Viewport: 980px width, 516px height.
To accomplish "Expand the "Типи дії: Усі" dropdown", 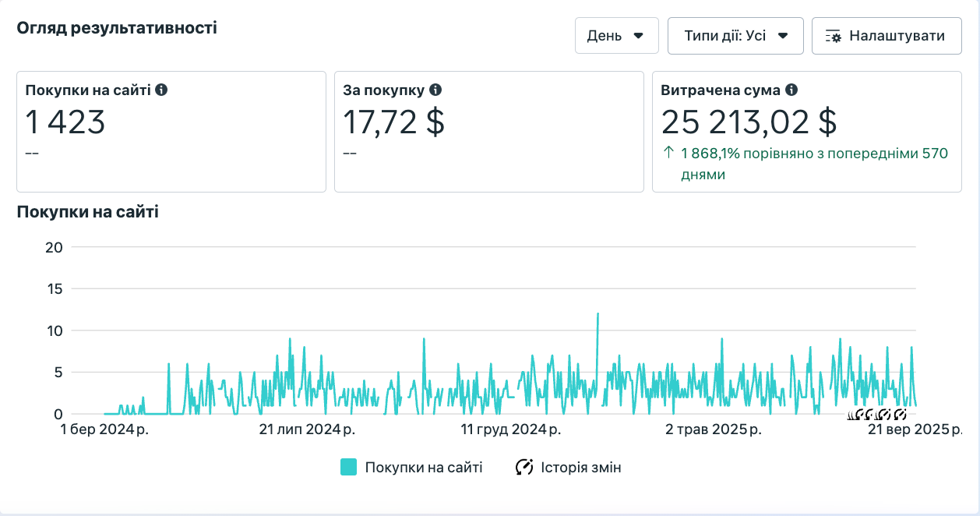I will (735, 36).
